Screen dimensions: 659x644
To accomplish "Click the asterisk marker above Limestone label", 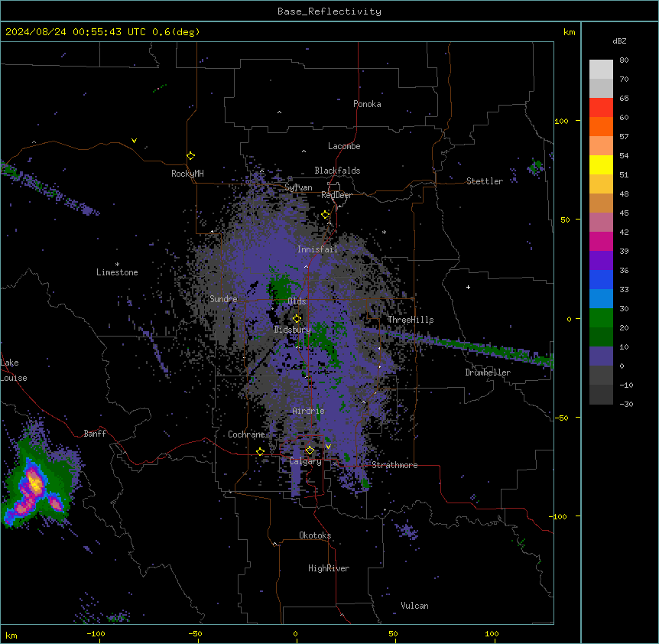I will click(117, 265).
